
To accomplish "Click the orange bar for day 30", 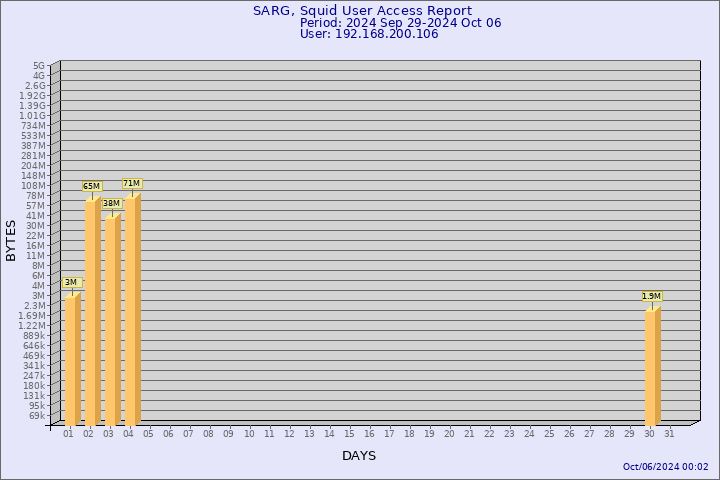I will coord(652,367).
